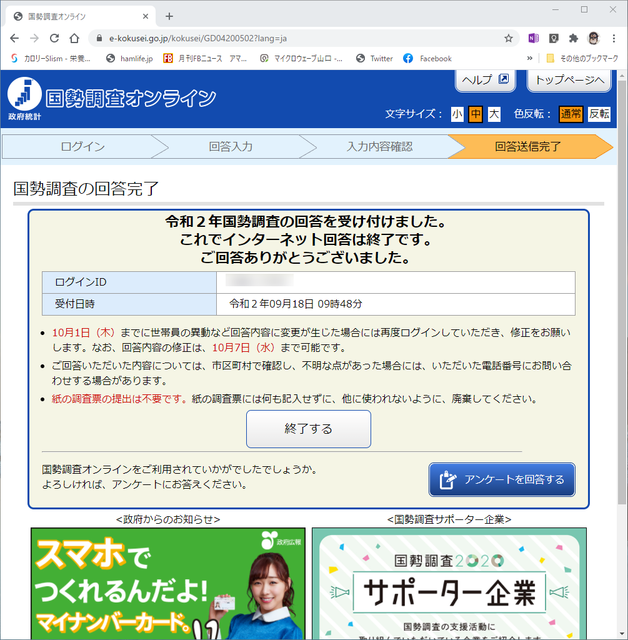Screen dimensions: 628x640
Task: Click the 受付日時 value cell
Action: click(396, 304)
